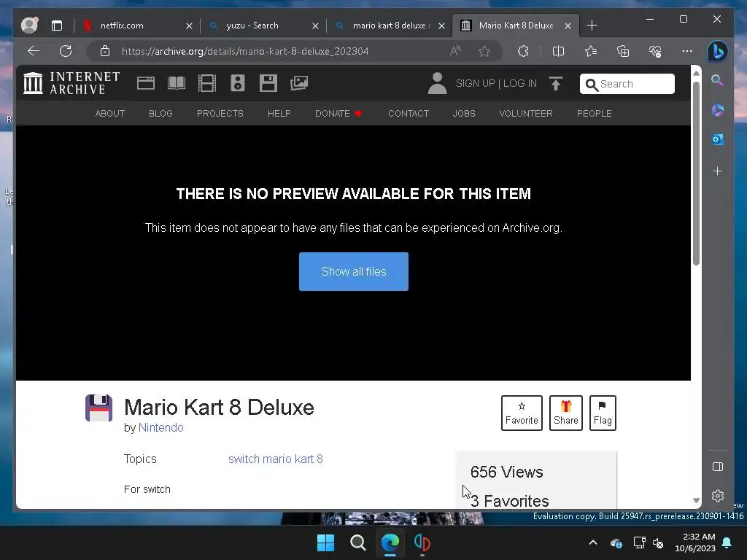Open the Audio speaker icon

pos(238,83)
